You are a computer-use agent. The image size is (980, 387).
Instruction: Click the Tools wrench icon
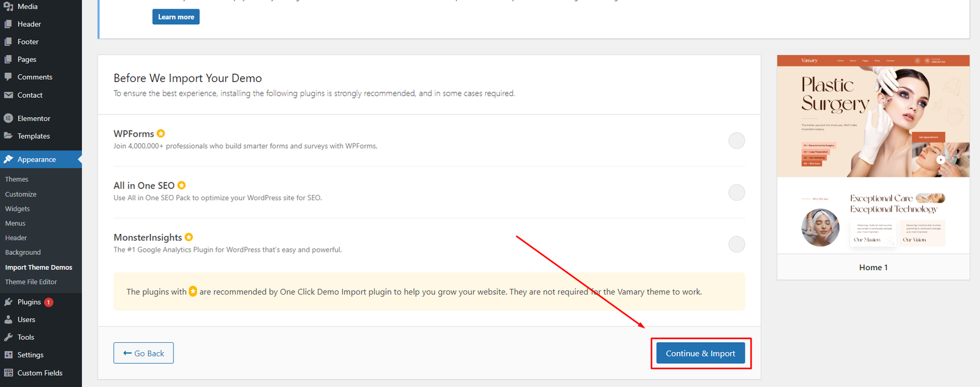pyautogui.click(x=9, y=337)
